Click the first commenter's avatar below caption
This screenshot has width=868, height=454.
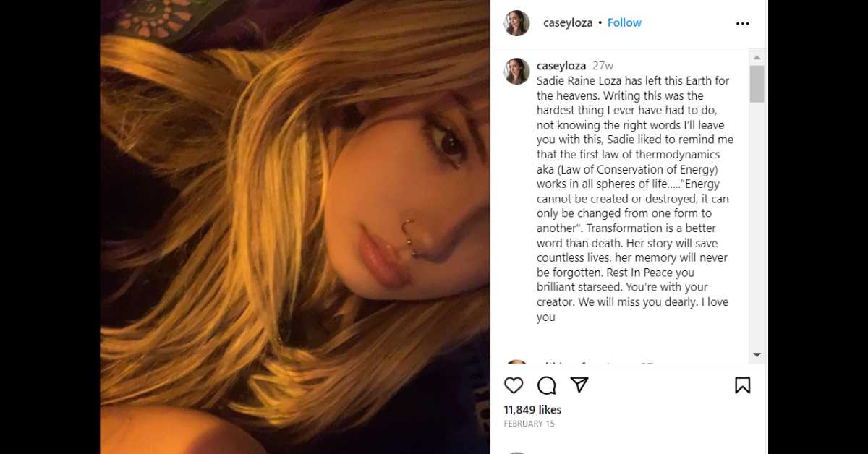[x=516, y=361]
